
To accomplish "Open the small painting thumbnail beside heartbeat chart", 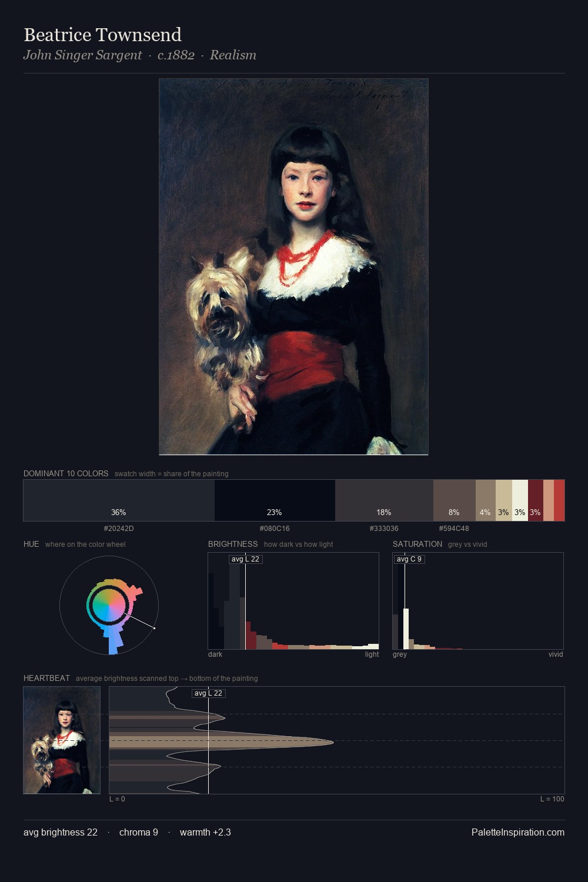I will click(62, 740).
